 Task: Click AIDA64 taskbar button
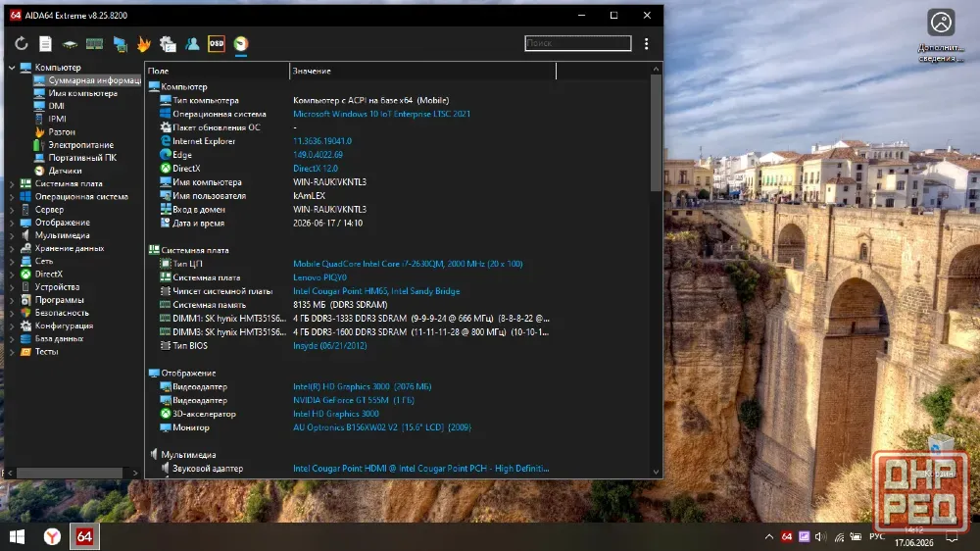click(84, 536)
